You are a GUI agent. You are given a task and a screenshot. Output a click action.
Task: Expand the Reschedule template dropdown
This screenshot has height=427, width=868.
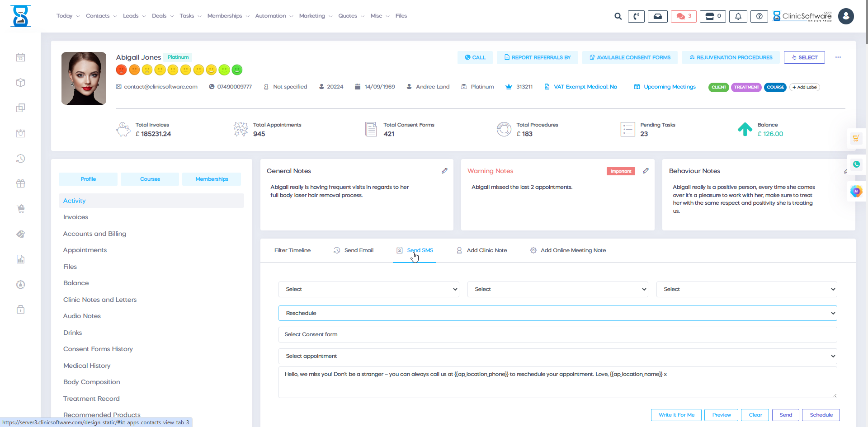click(557, 313)
